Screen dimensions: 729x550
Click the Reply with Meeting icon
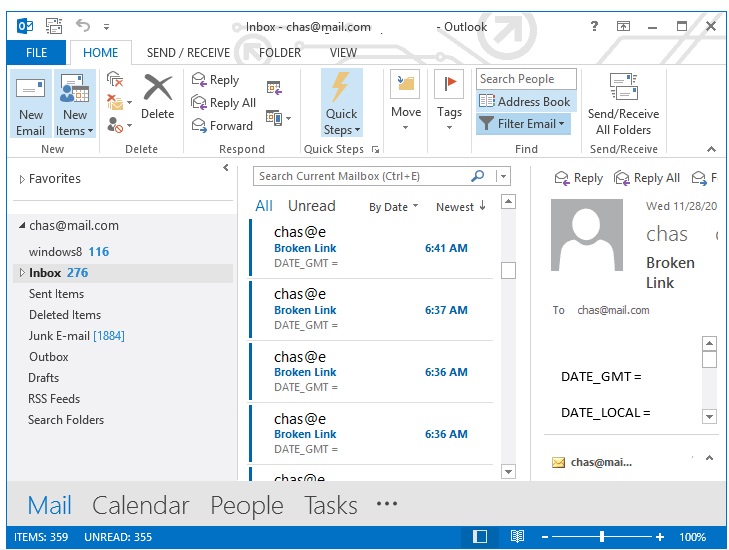coord(274,87)
